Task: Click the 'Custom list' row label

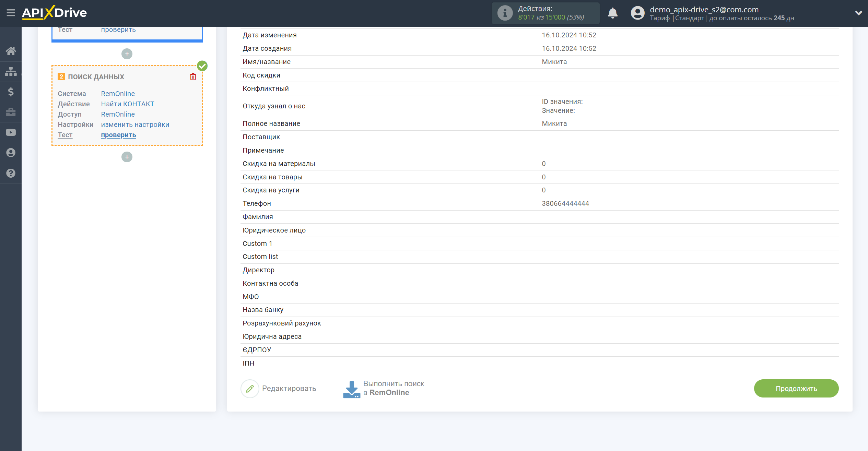Action: tap(260, 257)
